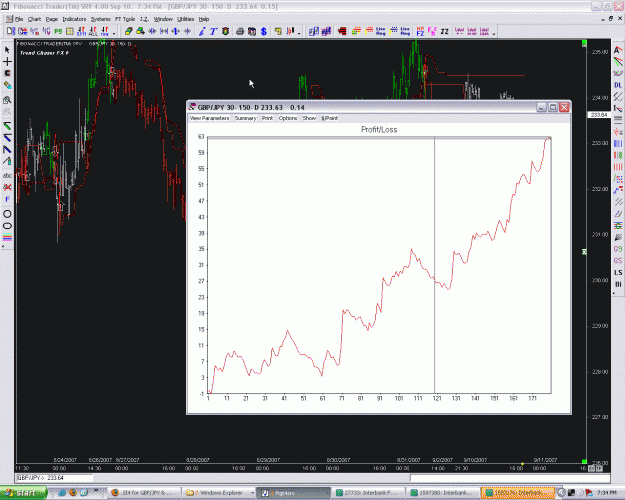
Task: Click the blue T text tool icon
Action: [213, 31]
